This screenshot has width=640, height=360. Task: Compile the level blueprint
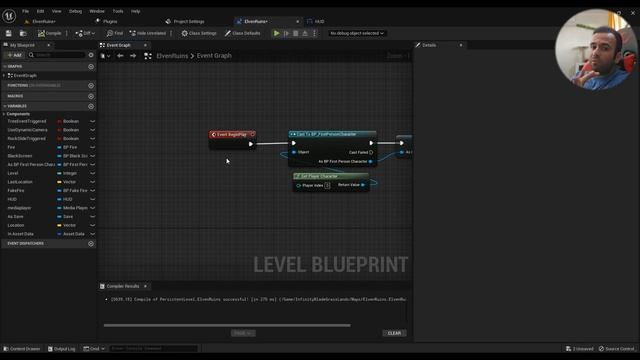point(50,33)
